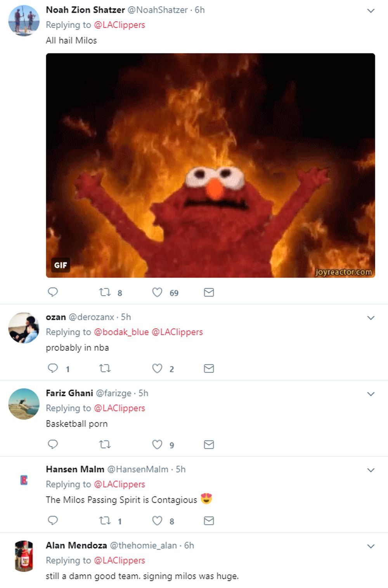Reply to Hansen Malm's tweet
Screen dimensions: 388x588
(x=53, y=520)
